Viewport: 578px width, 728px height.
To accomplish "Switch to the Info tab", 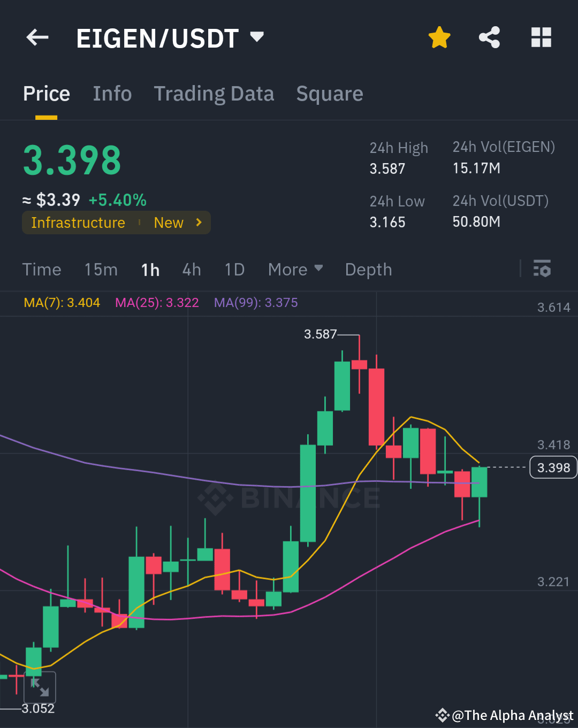I will pos(112,94).
